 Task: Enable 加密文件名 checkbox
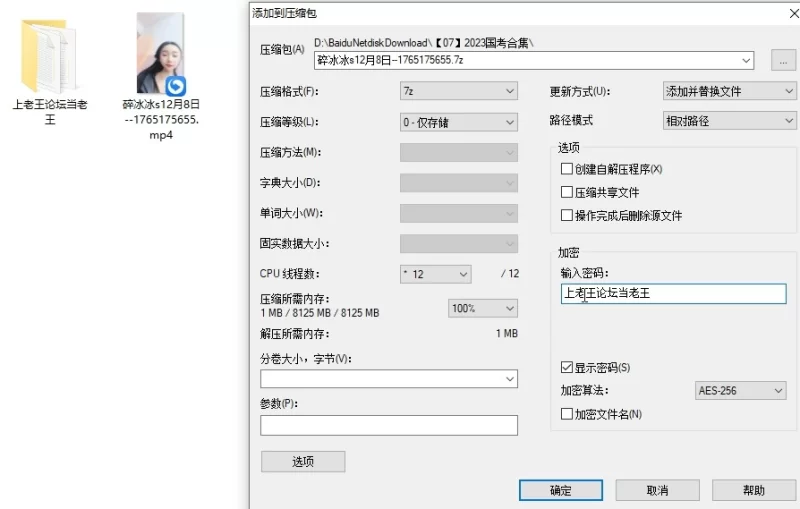(566, 414)
